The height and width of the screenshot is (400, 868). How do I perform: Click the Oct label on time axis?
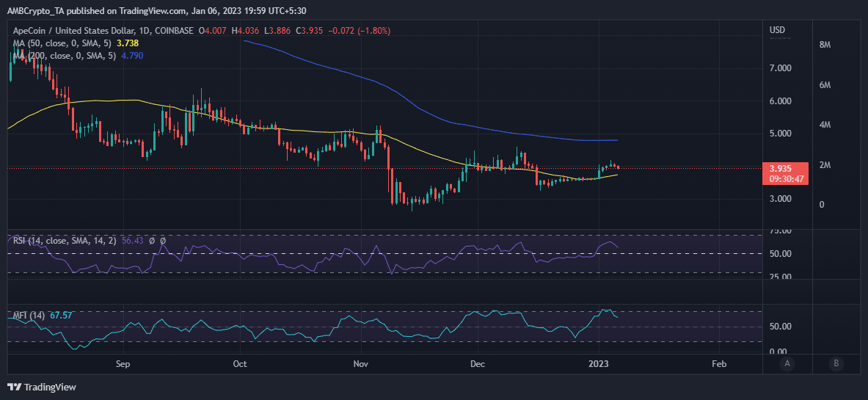240,364
